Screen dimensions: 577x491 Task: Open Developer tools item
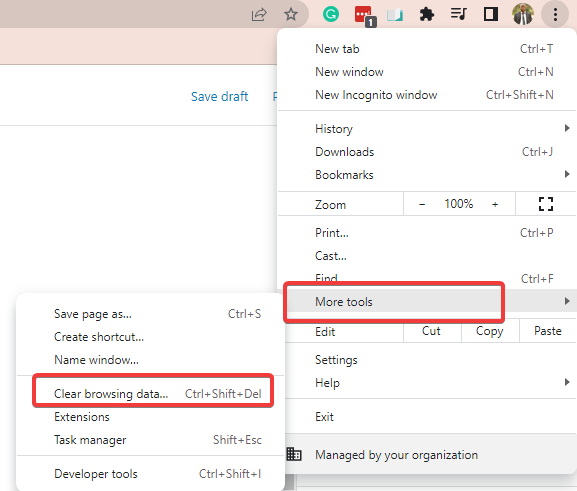coord(151,474)
